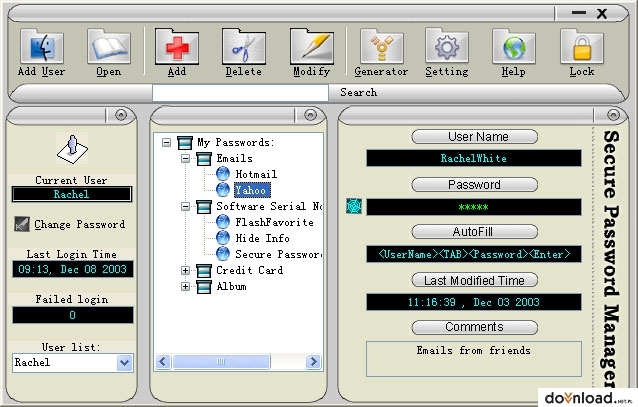Expand the Credit Card tree node
638x407 pixels.
click(x=186, y=270)
